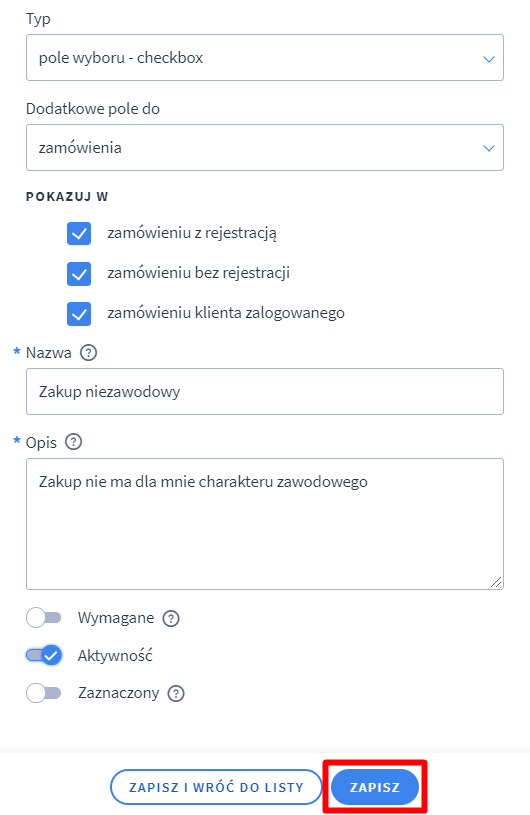The height and width of the screenshot is (815, 530).
Task: Uncheck zamówieniu klienta zalogowanego checkbox
Action: (79, 313)
